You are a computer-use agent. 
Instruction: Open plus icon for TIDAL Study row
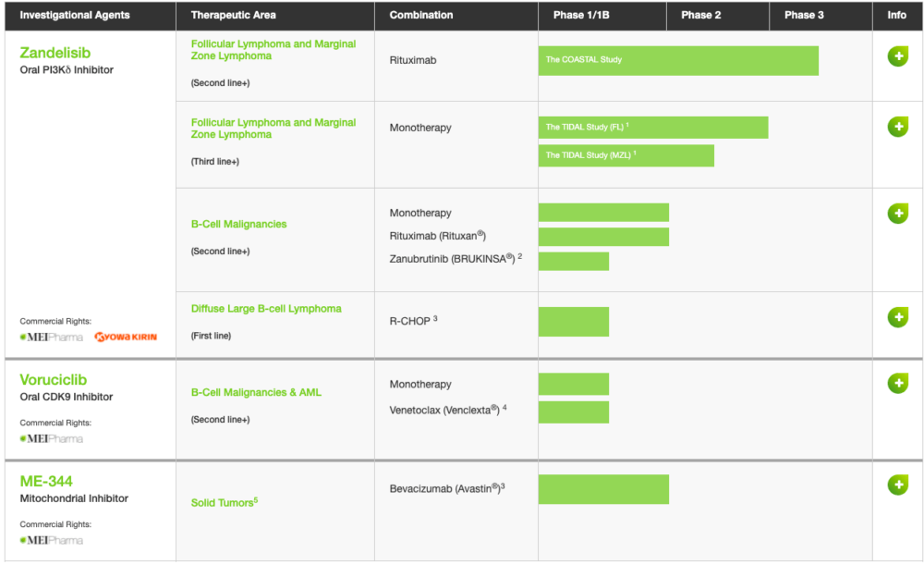[897, 126]
